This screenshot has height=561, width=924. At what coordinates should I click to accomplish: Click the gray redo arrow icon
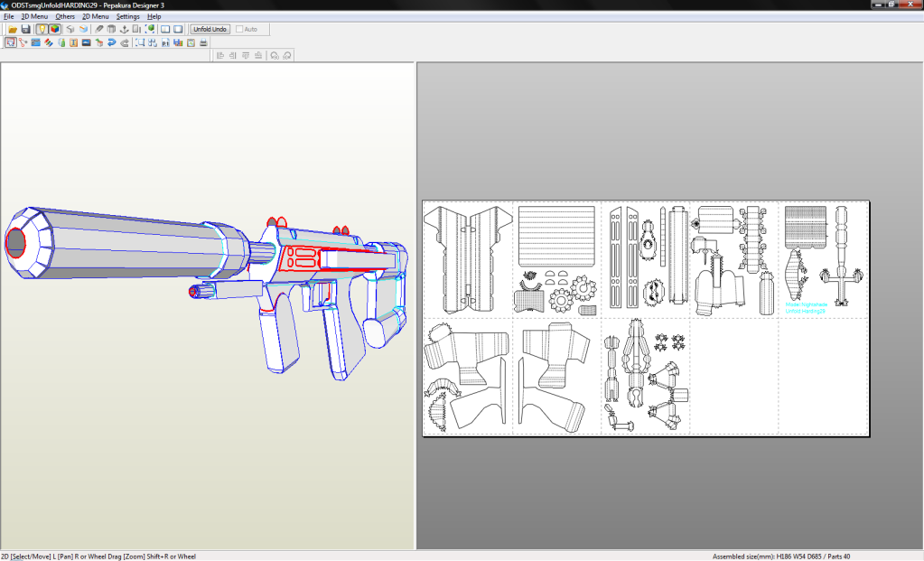click(125, 42)
